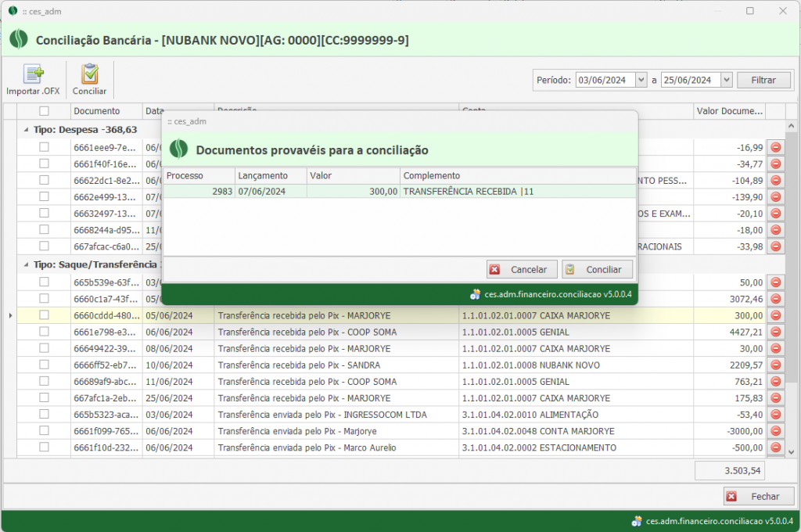Sort dialog by Processo column

pos(199,176)
